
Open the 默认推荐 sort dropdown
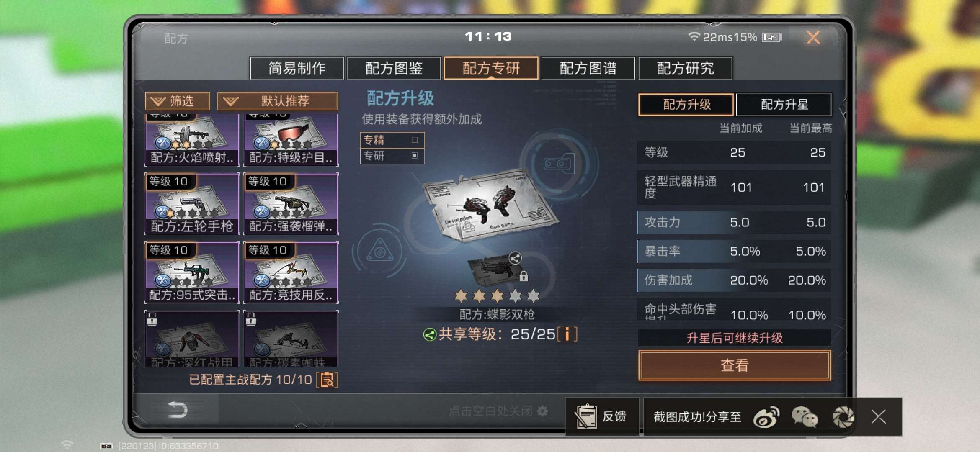click(278, 101)
